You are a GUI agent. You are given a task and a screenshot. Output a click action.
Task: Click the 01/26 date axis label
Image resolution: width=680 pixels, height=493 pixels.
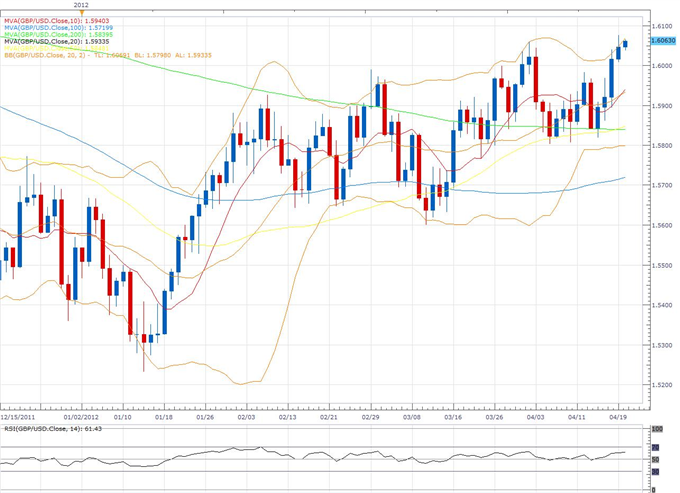(x=205, y=417)
